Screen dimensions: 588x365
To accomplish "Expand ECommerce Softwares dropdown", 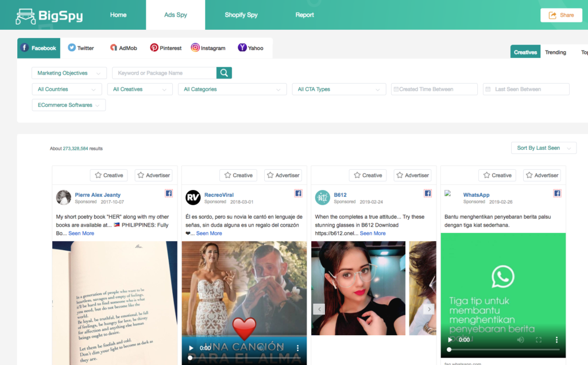I will click(x=69, y=105).
